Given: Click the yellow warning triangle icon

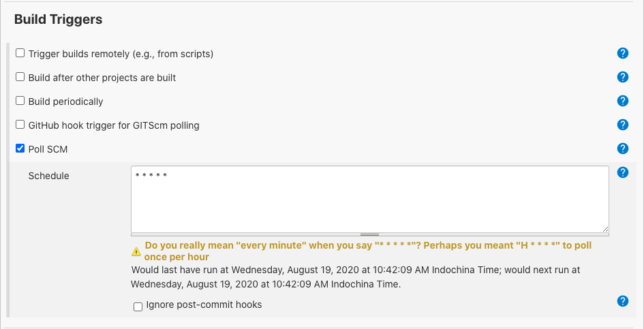Looking at the screenshot, I should pos(136,251).
